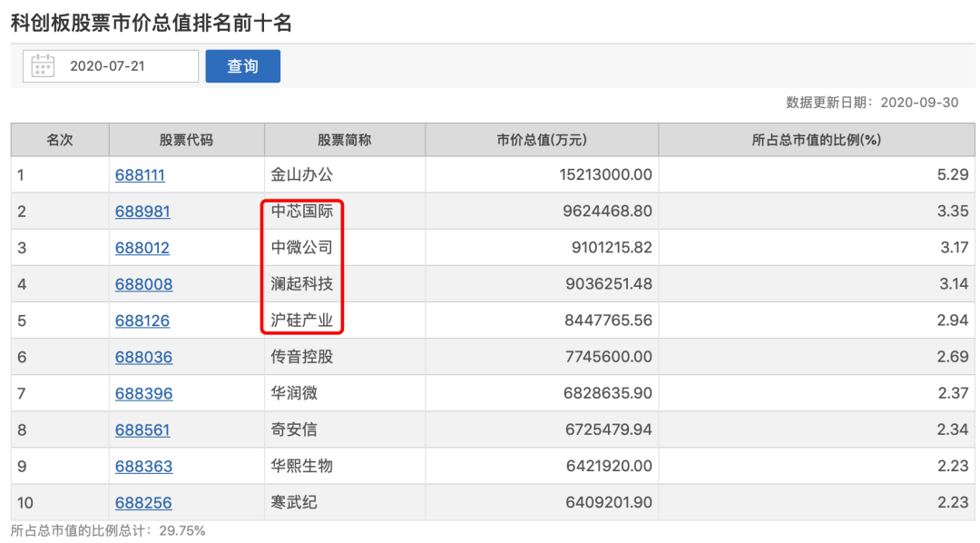Click the 股票代码 column header
This screenshot has height=543, width=980.
tap(186, 140)
